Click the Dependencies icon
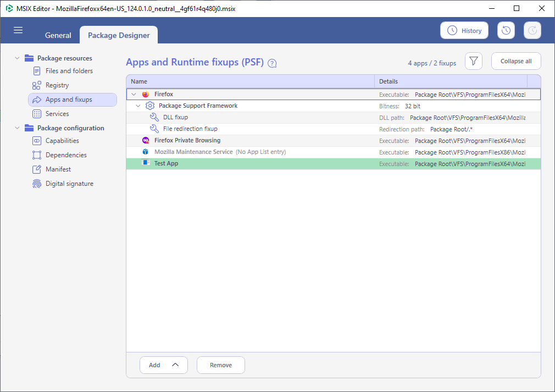The image size is (555, 392). click(x=37, y=155)
